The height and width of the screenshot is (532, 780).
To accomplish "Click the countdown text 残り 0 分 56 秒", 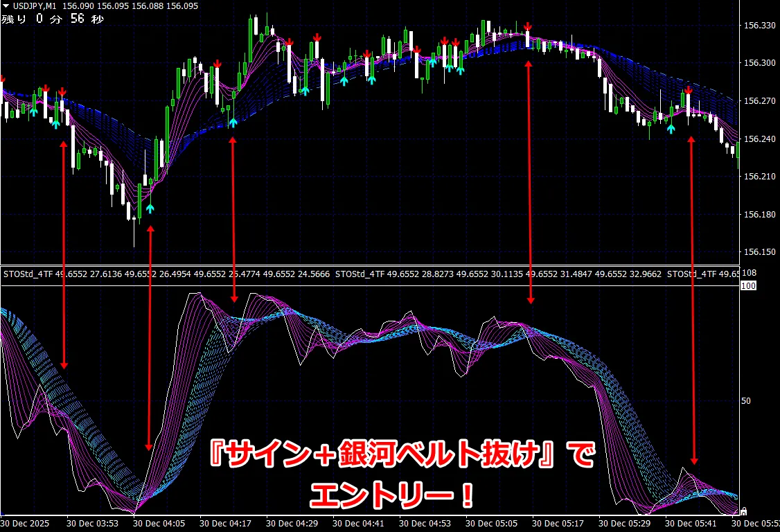I will [x=52, y=19].
